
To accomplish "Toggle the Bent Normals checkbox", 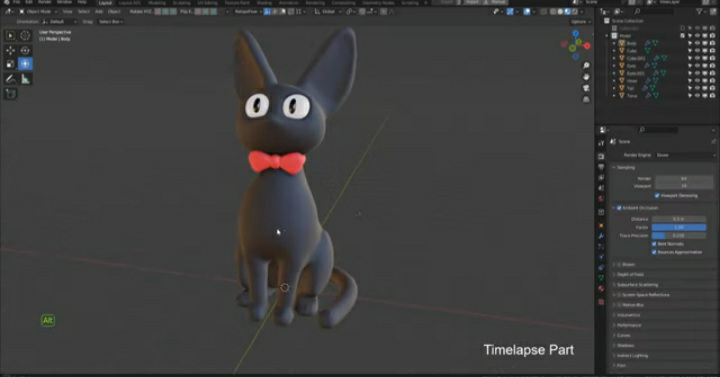I will point(654,244).
